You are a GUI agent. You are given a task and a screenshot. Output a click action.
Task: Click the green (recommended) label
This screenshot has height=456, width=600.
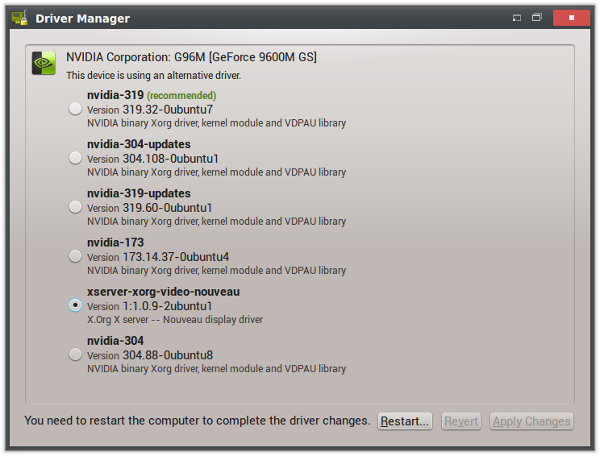(x=182, y=95)
